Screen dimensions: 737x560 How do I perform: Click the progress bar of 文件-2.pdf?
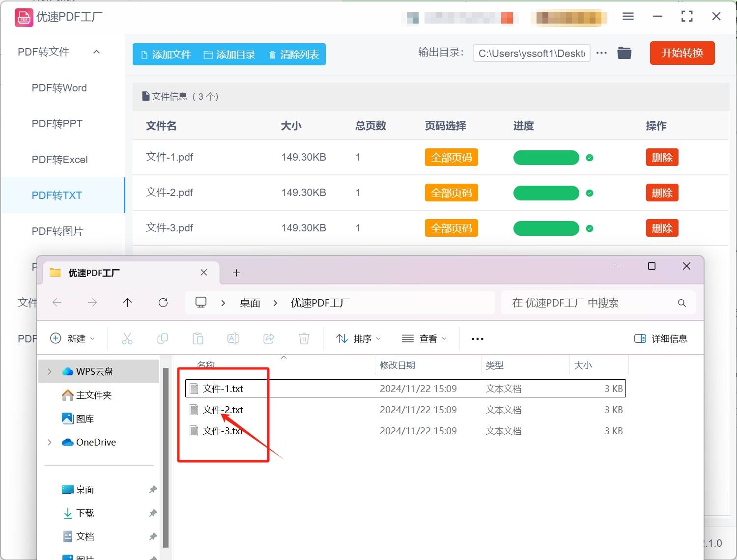point(546,193)
